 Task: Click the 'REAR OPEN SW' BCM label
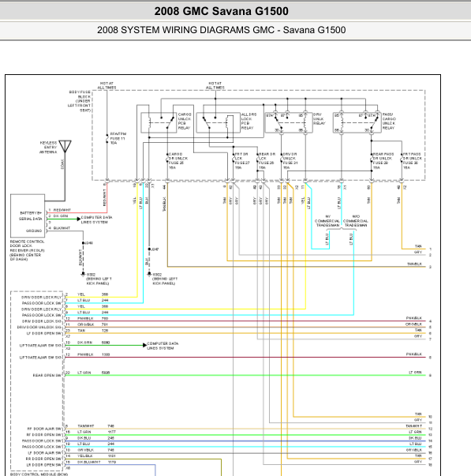(47, 375)
